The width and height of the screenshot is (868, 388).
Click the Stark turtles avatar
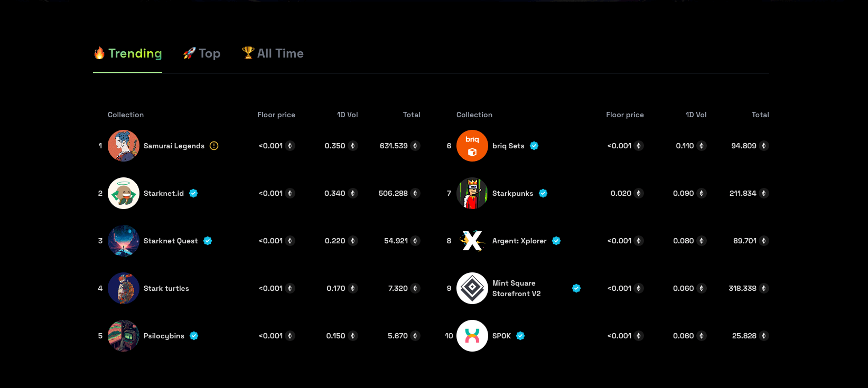(124, 288)
